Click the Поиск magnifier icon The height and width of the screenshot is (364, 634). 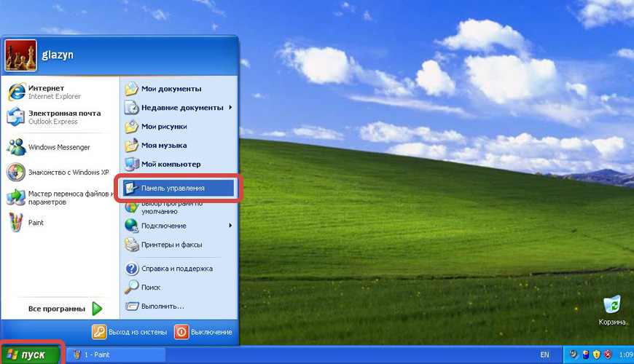point(131,287)
